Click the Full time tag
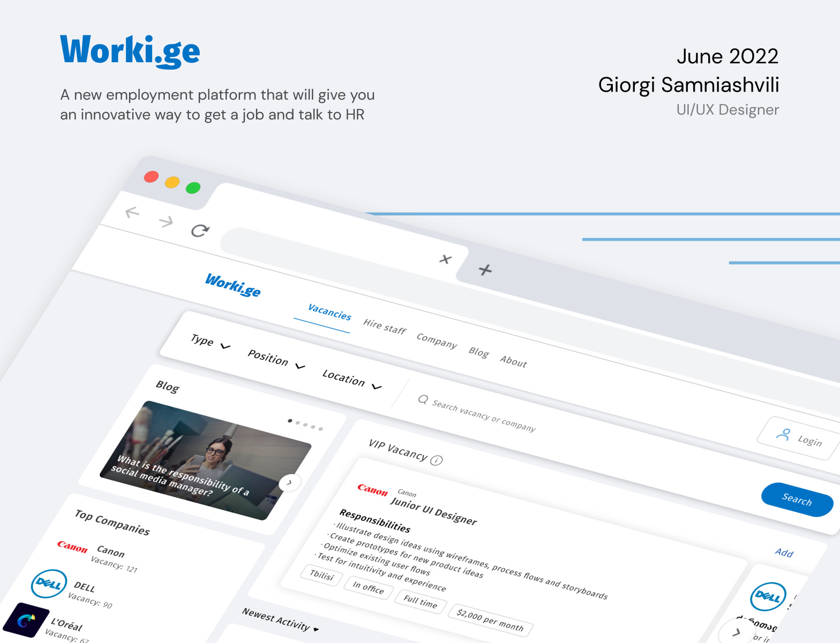This screenshot has height=643, width=840. [420, 602]
